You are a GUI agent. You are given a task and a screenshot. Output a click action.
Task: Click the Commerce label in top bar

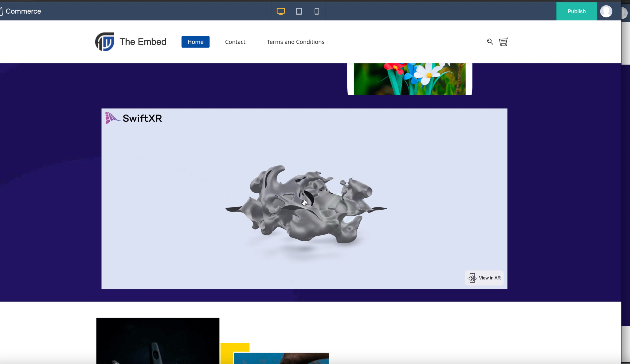coord(23,11)
